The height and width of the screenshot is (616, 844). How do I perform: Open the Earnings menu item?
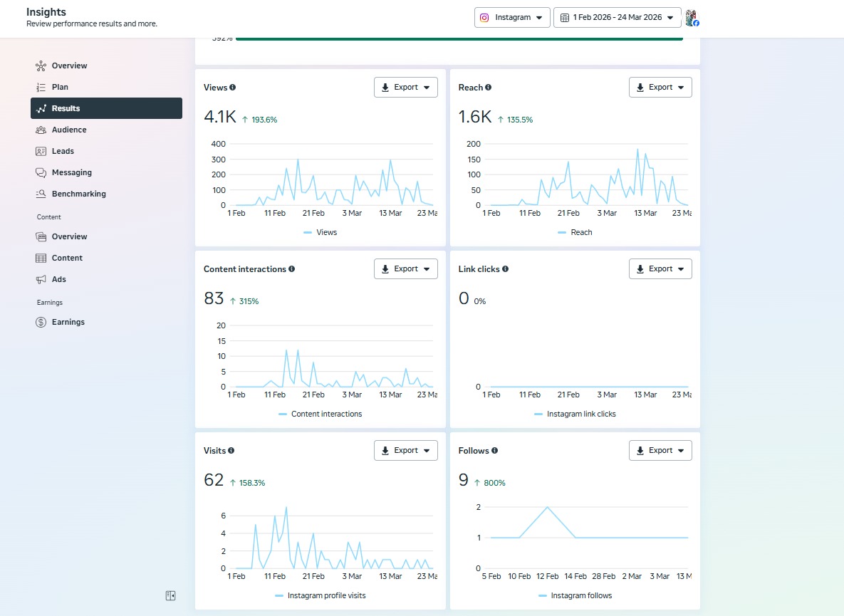(x=106, y=323)
